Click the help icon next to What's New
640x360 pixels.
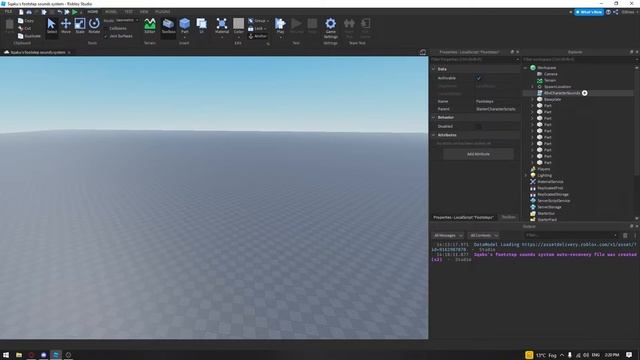(608, 12)
